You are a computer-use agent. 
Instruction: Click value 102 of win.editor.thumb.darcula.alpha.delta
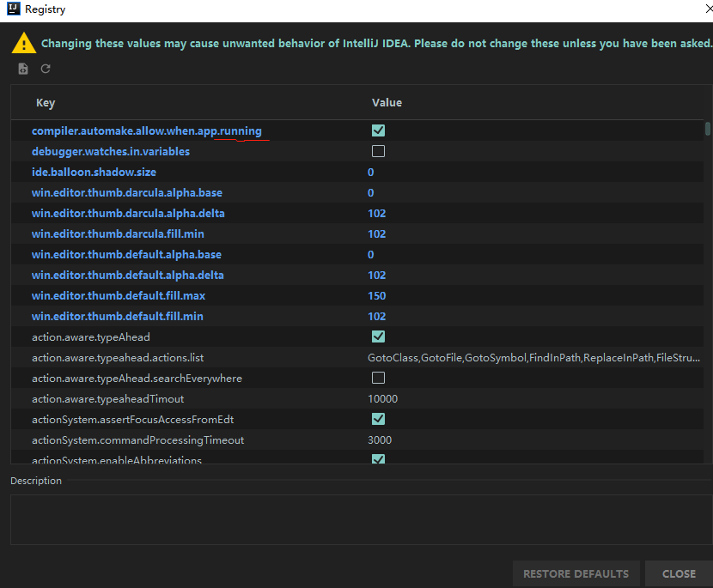[376, 213]
